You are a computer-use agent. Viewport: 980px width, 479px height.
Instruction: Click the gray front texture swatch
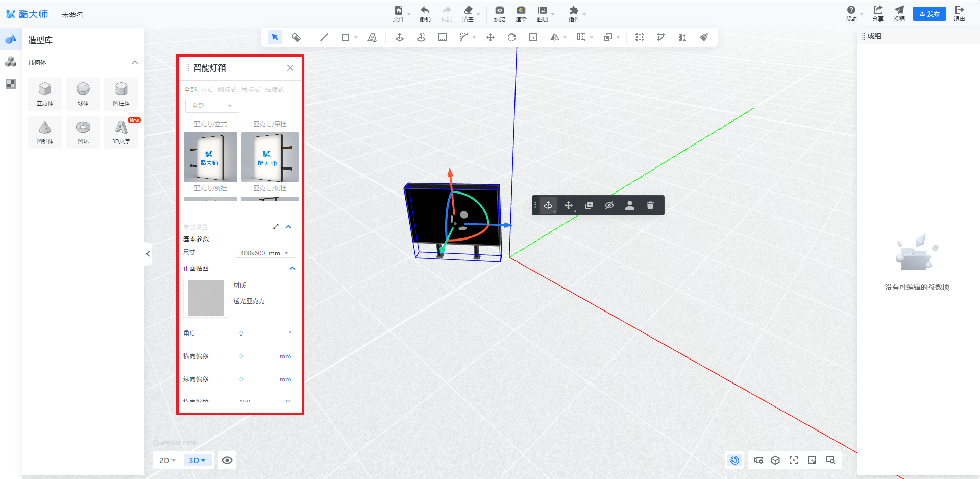point(206,298)
